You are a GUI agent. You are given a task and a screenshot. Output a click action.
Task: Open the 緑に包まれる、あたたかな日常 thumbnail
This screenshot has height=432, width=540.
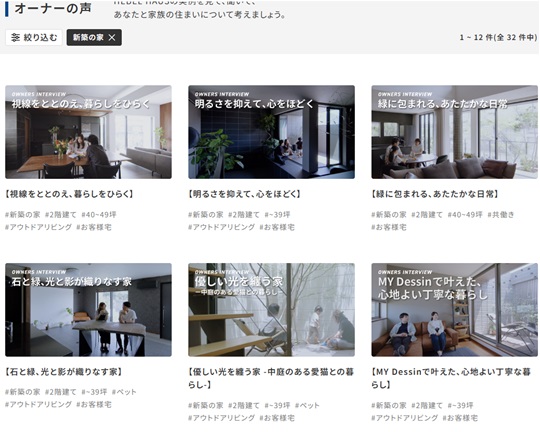(455, 132)
